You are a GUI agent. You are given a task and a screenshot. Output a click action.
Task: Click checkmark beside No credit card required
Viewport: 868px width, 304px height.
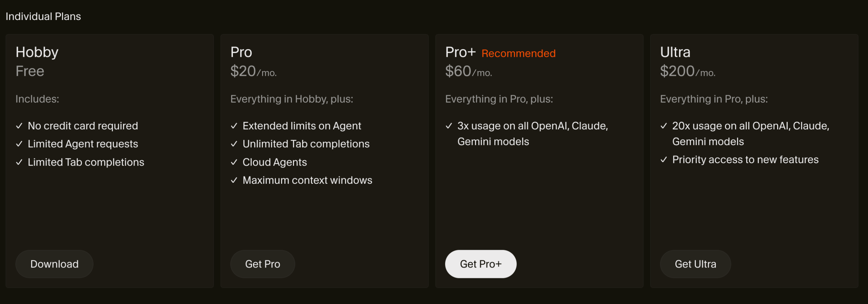19,126
